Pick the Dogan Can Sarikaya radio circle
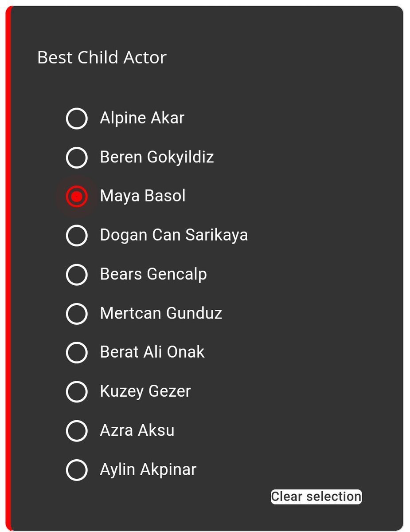This screenshot has width=410, height=532. point(77,236)
